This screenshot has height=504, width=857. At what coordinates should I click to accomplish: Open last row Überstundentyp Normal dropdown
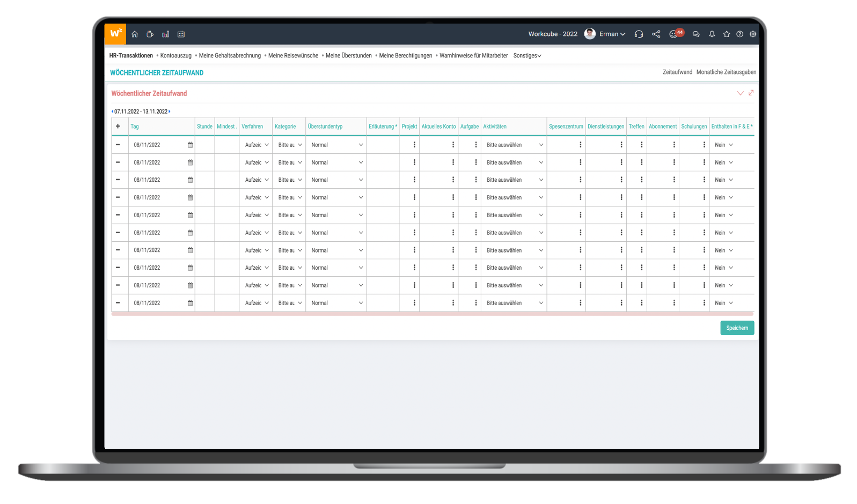pos(336,303)
